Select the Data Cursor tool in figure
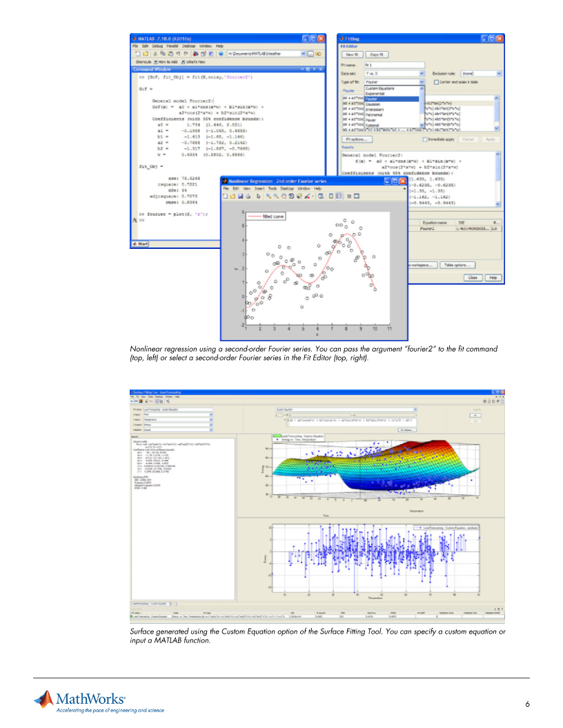The width and height of the screenshot is (563, 728). tap(299, 196)
